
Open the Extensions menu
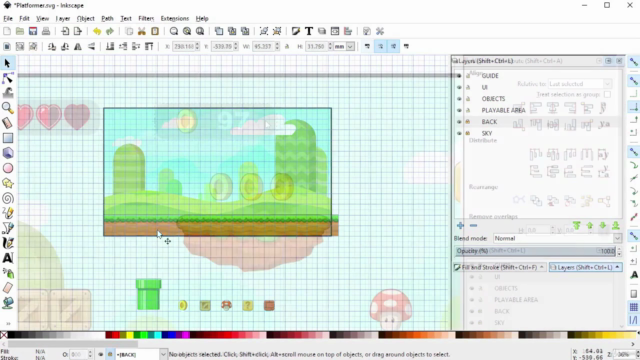click(x=175, y=18)
